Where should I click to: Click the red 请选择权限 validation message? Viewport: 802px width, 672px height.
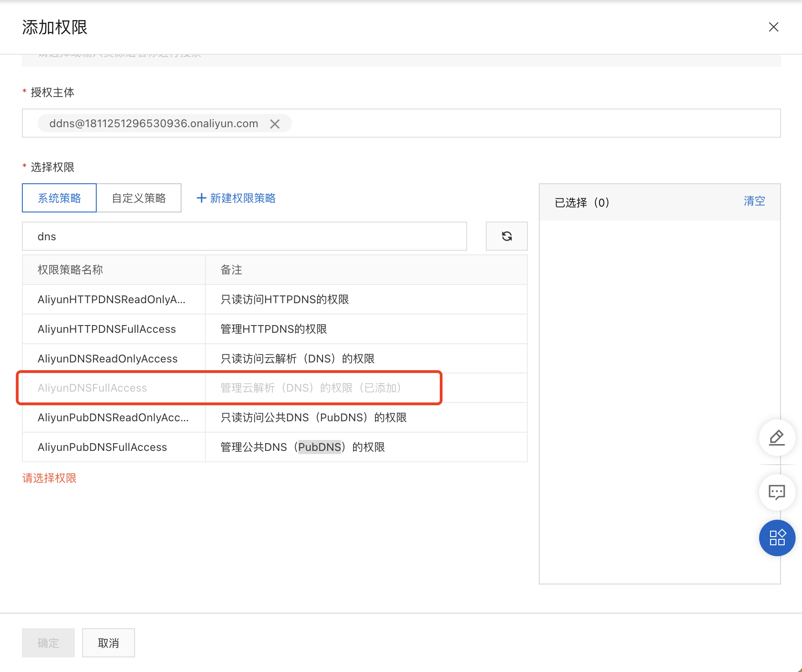point(49,478)
